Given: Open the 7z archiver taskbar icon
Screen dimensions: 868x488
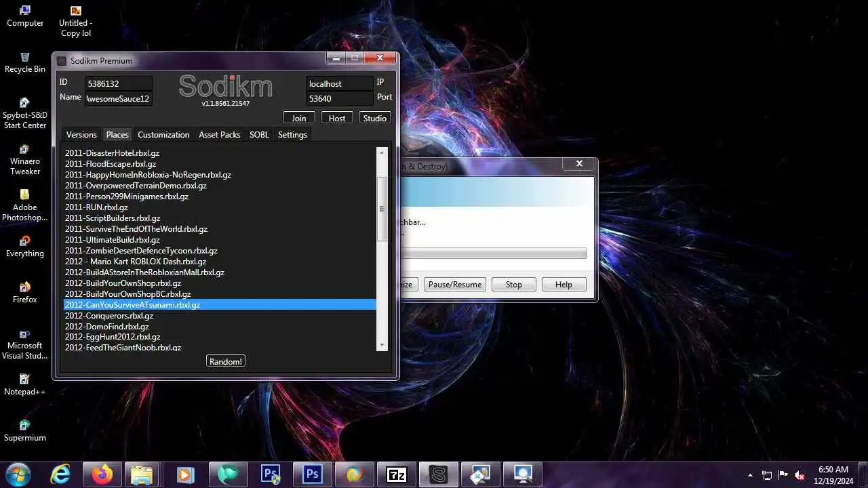Looking at the screenshot, I should tap(397, 474).
